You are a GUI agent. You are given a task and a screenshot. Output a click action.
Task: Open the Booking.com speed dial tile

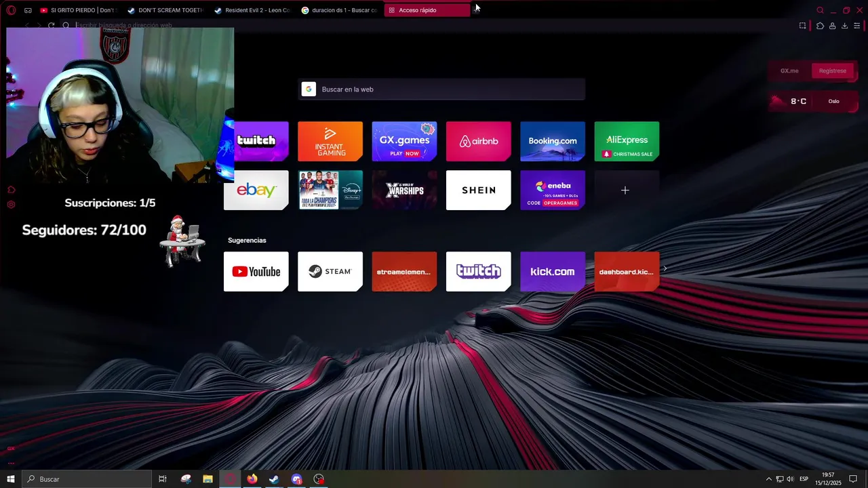[x=553, y=141]
